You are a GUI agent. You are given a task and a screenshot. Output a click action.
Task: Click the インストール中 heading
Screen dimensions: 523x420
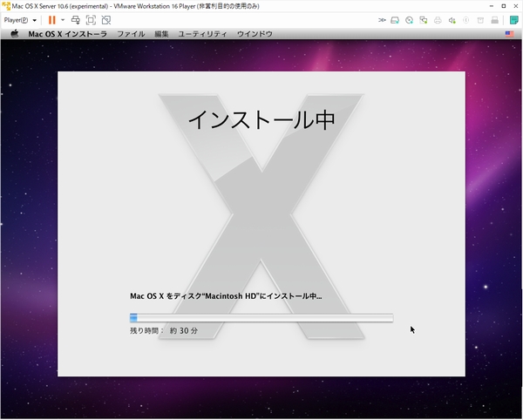coord(261,119)
